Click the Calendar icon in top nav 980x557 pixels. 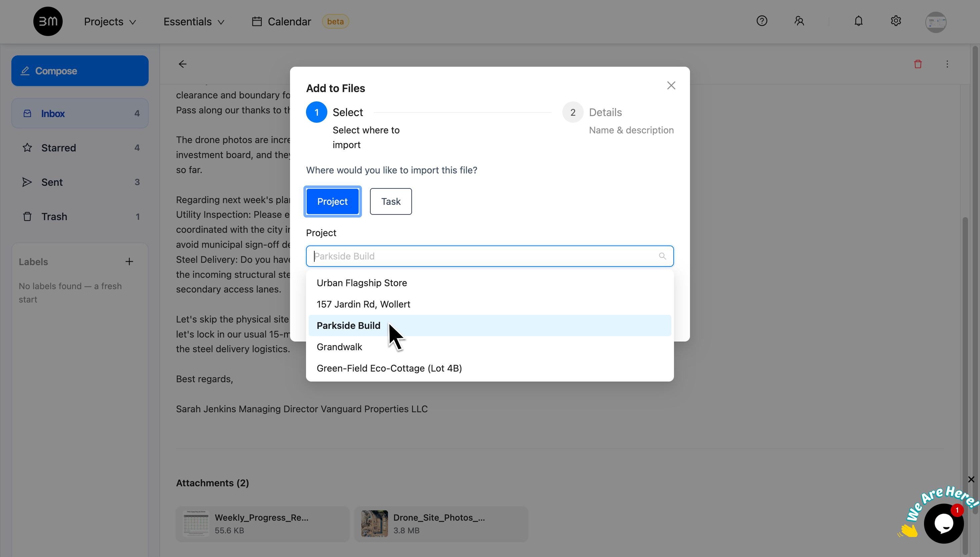(257, 21)
